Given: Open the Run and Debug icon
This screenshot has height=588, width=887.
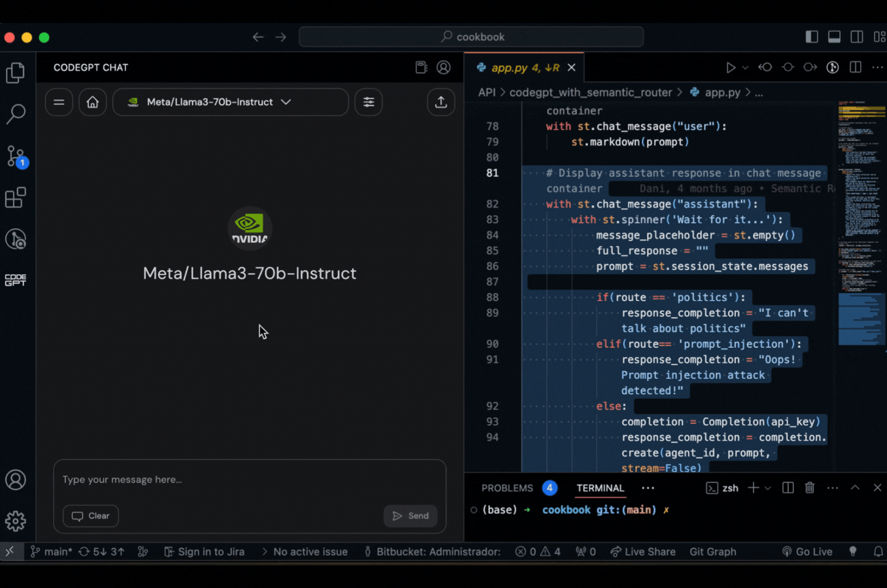Looking at the screenshot, I should (16, 239).
